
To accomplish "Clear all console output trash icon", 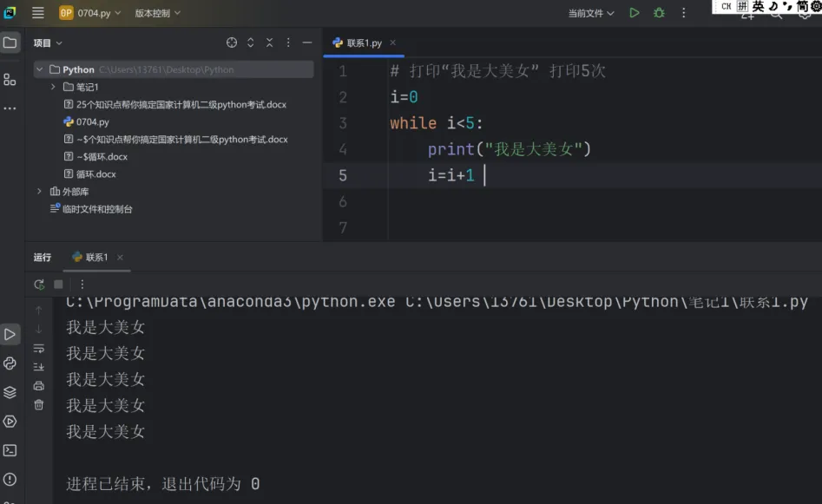I will click(x=39, y=405).
